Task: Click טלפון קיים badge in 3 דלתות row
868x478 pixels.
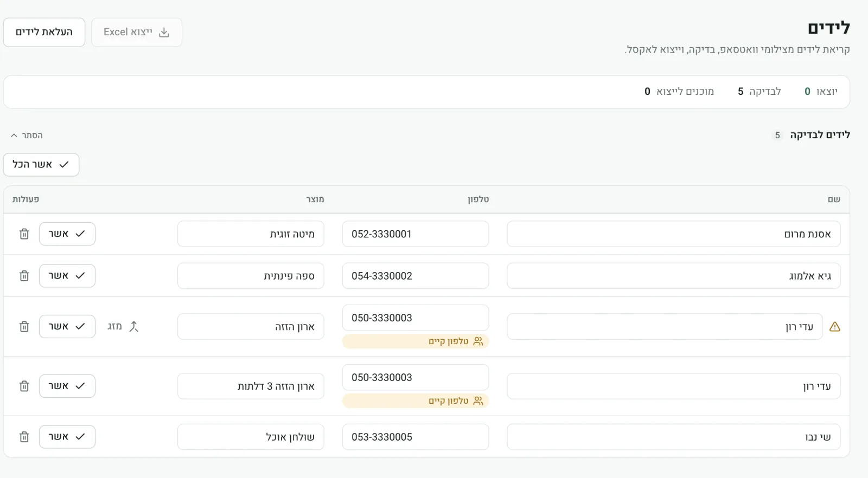Action: click(416, 401)
